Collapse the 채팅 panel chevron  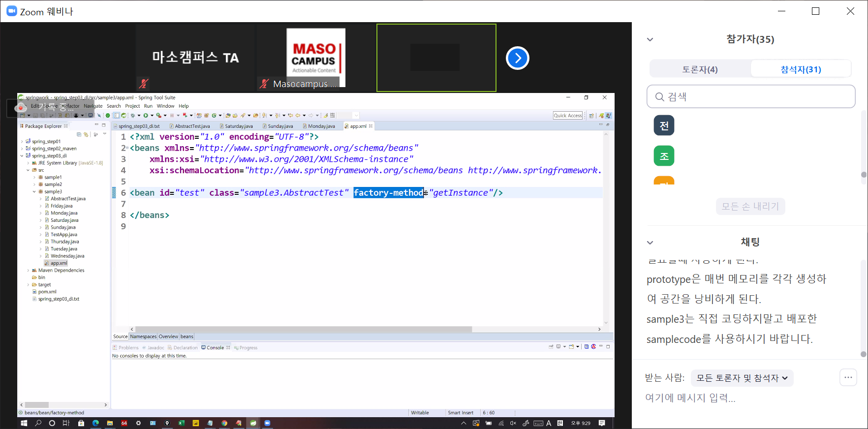pos(650,243)
